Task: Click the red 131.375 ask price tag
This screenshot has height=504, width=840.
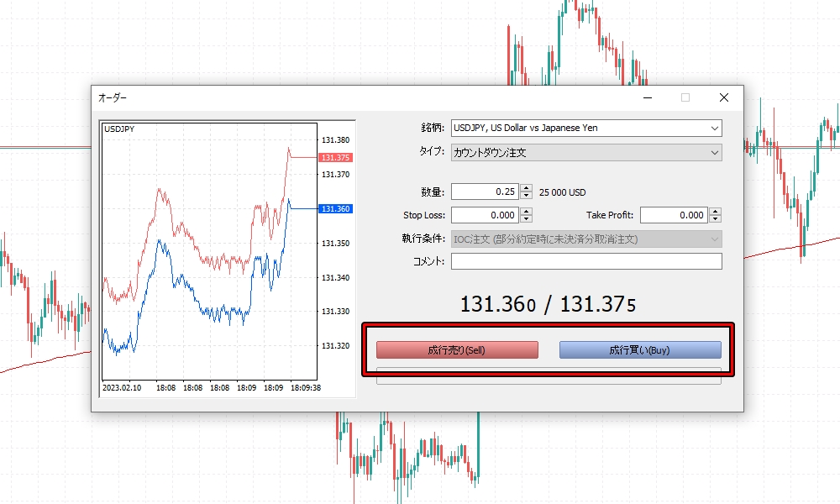Action: tap(334, 158)
